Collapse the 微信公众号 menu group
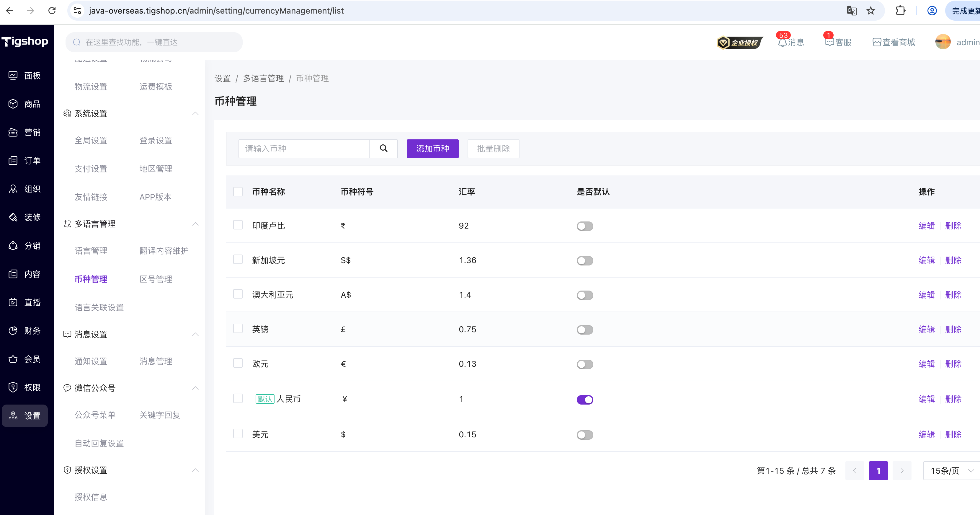The image size is (980, 515). [x=195, y=388]
